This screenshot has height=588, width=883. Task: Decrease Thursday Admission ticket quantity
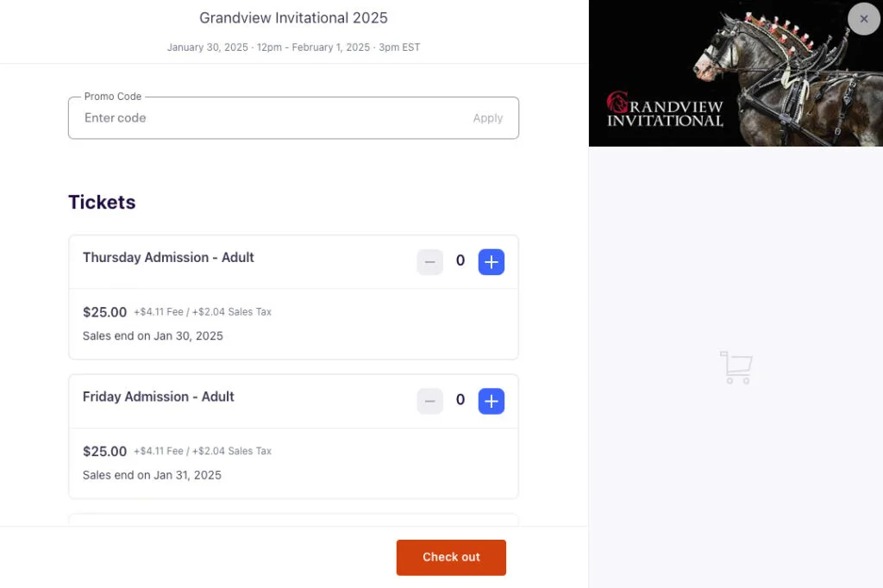pyautogui.click(x=429, y=262)
